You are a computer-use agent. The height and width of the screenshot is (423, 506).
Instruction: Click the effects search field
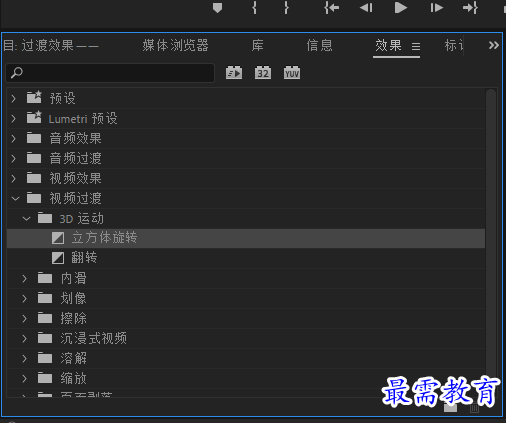110,73
